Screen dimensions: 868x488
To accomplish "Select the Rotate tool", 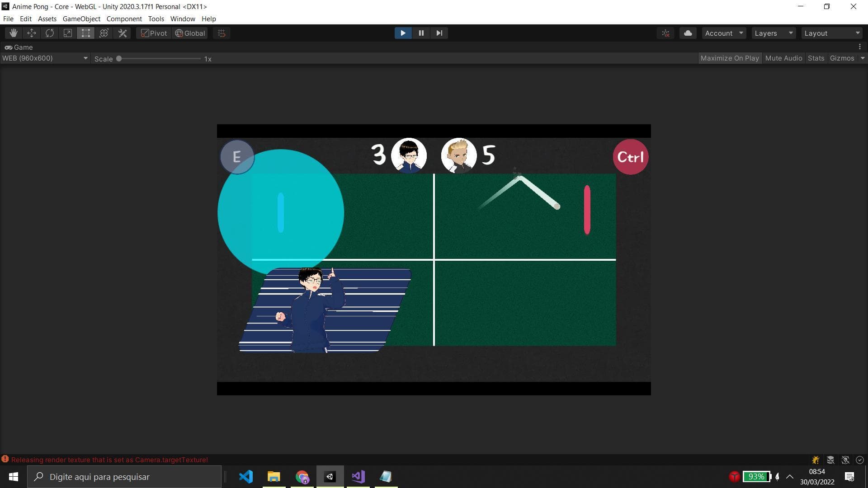I will tap(50, 33).
